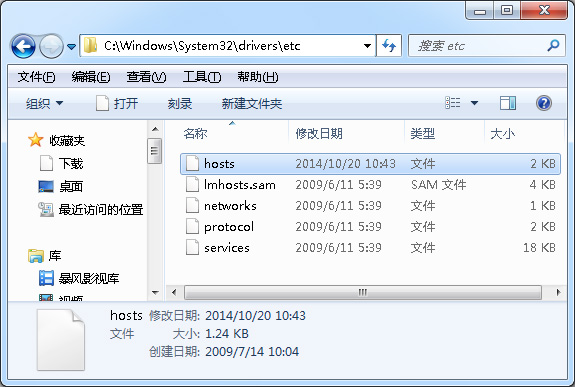The image size is (575, 387).
Task: Select the networks file
Action: click(x=370, y=206)
